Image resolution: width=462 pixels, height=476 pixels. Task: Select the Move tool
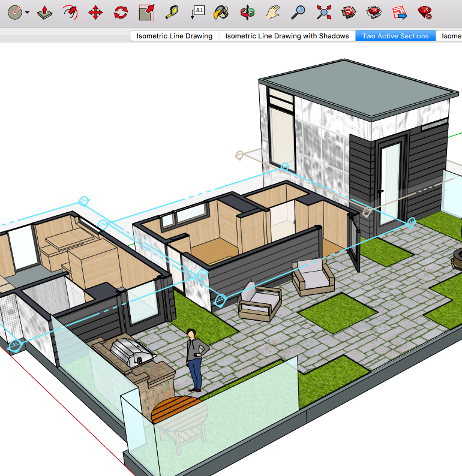[x=95, y=13]
